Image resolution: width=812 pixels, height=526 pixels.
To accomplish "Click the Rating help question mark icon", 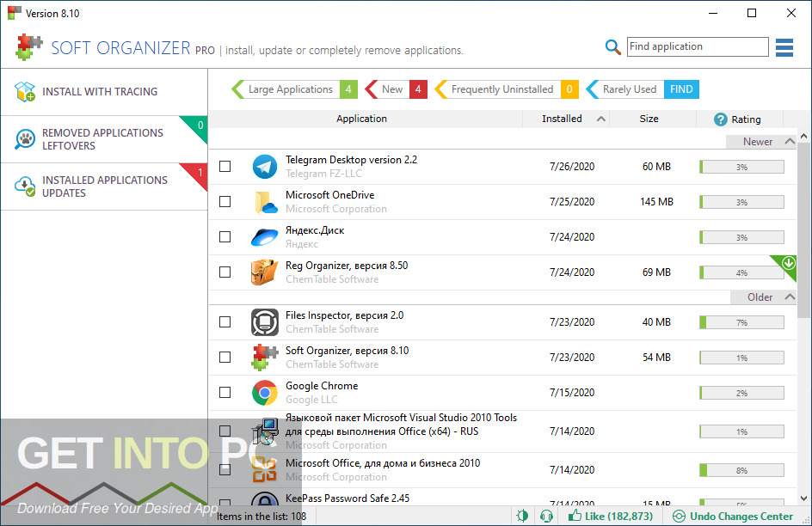I will [x=720, y=119].
